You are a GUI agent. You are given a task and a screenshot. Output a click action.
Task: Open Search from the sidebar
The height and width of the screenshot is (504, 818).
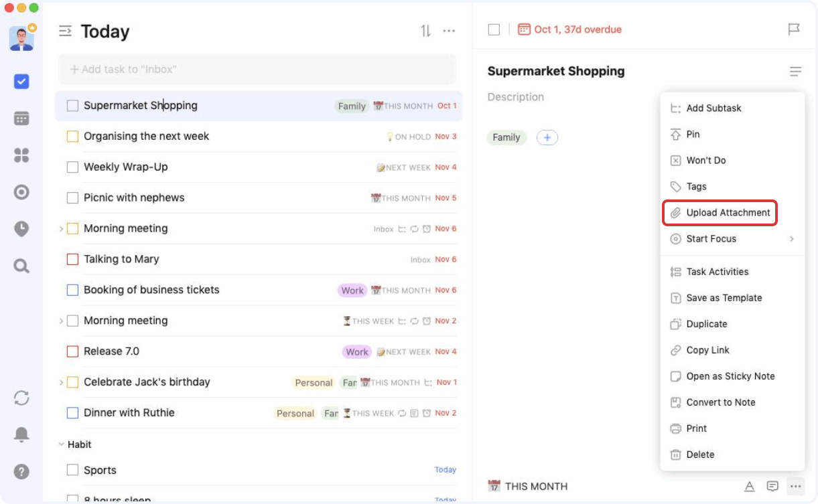(21, 266)
